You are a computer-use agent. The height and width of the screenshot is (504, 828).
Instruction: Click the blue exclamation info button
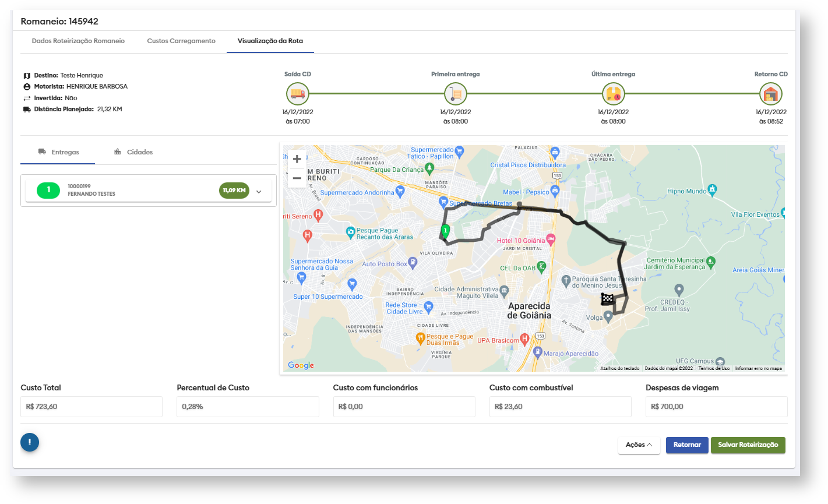point(30,442)
